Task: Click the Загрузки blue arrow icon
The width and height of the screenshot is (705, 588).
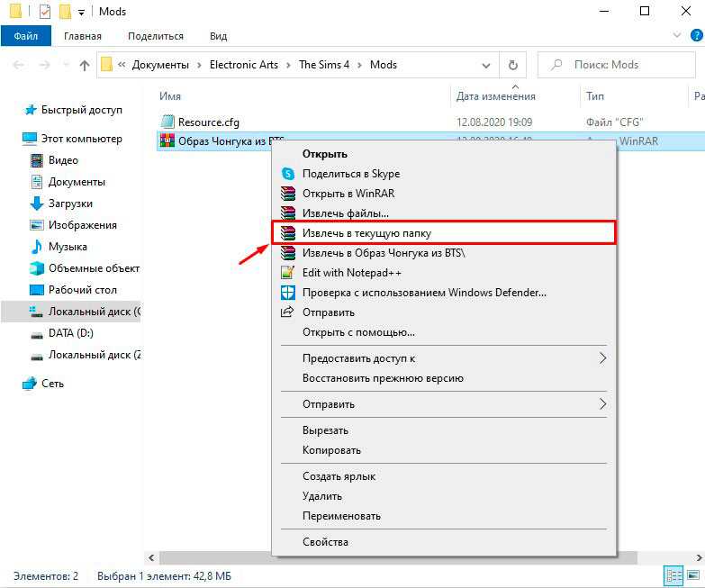Action: click(x=36, y=204)
